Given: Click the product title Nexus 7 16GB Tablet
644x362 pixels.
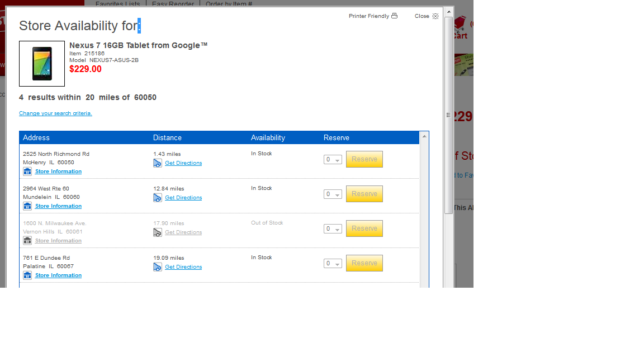Looking at the screenshot, I should coord(139,45).
